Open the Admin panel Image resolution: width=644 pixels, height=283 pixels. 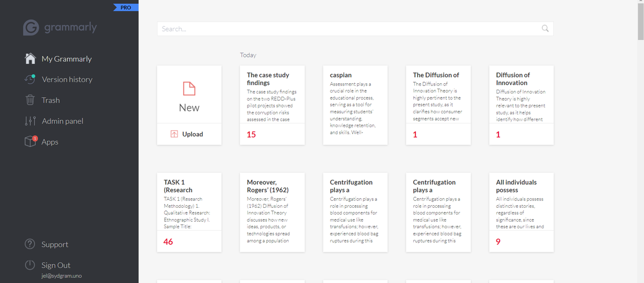pyautogui.click(x=62, y=121)
